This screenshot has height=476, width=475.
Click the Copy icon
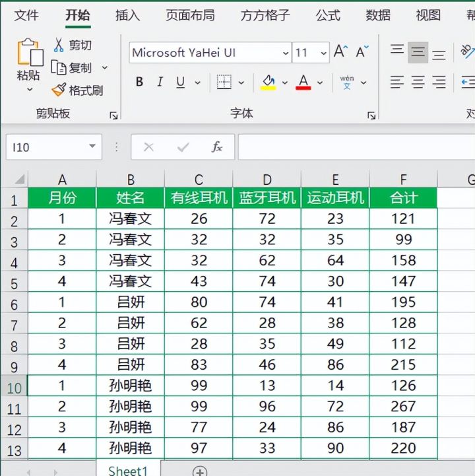(58, 67)
